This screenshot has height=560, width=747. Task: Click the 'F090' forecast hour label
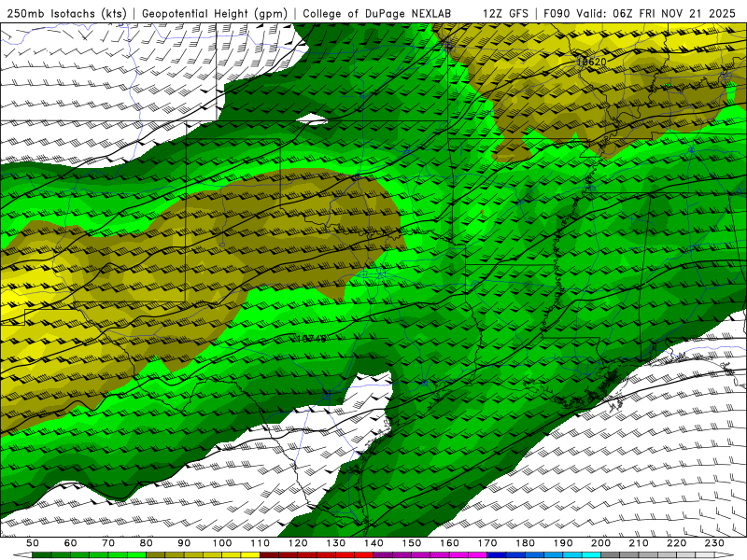tap(557, 14)
